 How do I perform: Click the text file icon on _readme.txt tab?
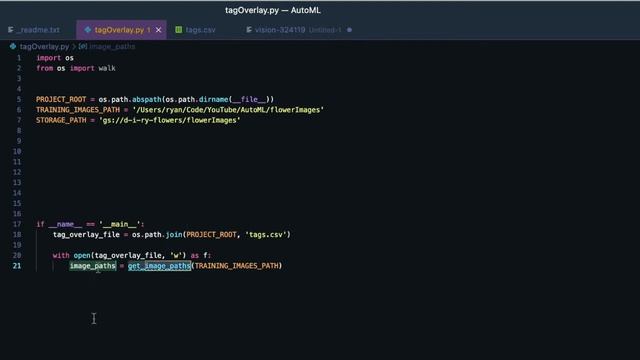tap(11, 30)
